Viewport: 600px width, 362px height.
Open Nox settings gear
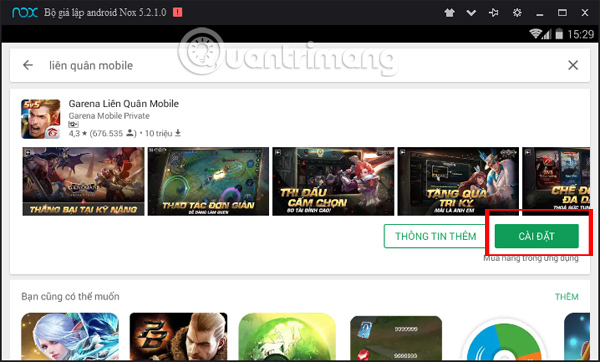[x=517, y=13]
